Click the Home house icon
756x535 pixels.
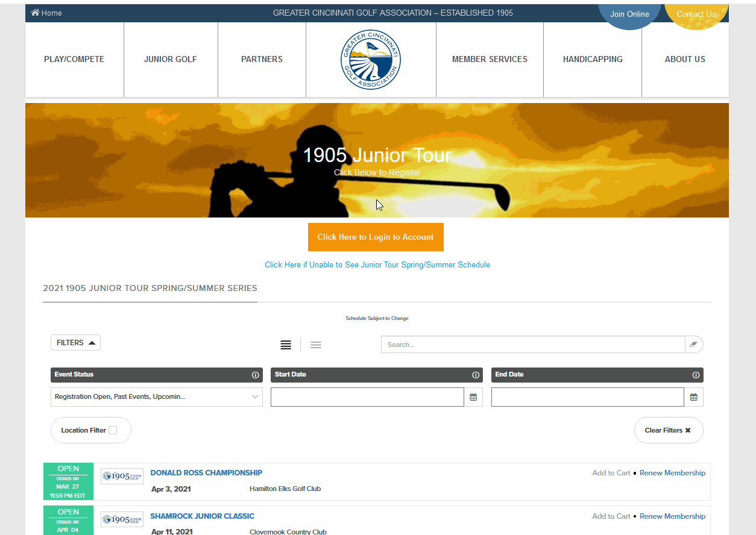[x=36, y=13]
